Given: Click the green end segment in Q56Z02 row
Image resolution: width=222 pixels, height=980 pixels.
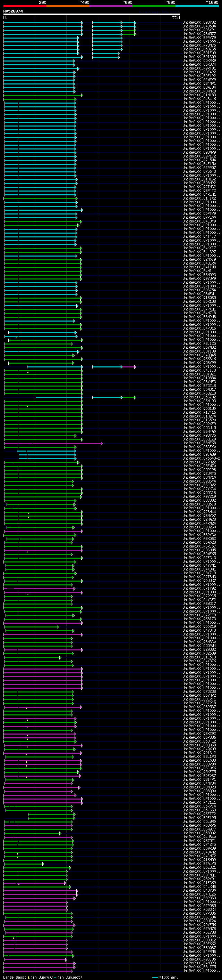Looking at the screenshot, I should [129, 398].
